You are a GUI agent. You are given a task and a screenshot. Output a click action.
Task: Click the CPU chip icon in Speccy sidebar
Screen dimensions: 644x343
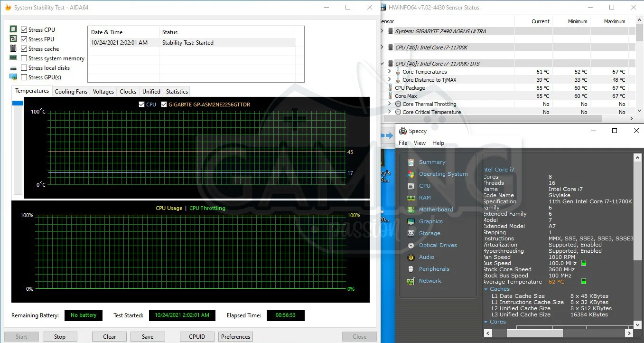(x=411, y=186)
